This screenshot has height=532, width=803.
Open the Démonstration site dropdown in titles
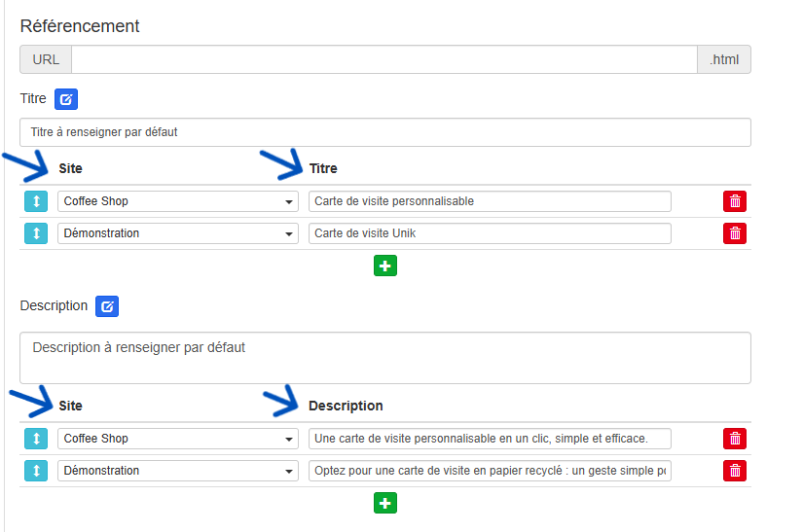178,233
